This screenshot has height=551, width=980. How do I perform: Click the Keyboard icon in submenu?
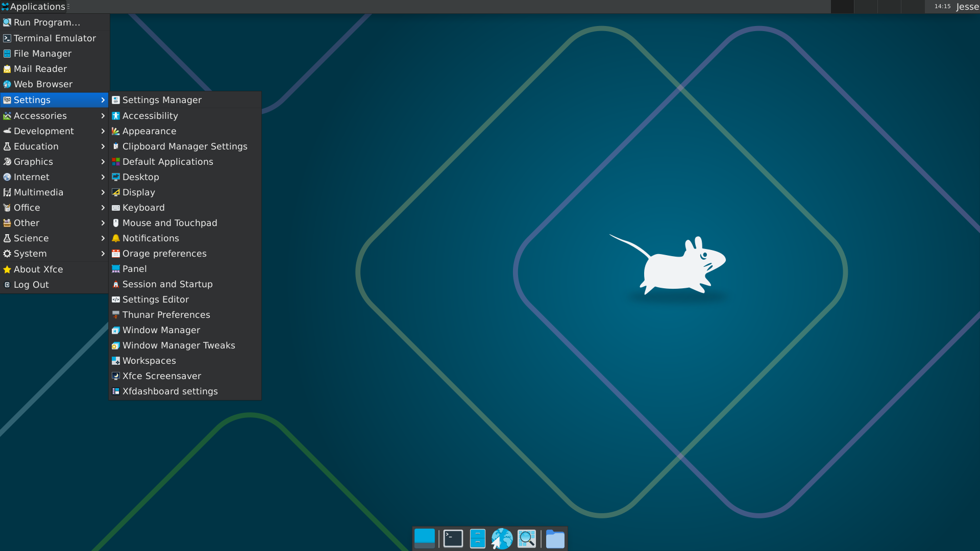point(116,208)
